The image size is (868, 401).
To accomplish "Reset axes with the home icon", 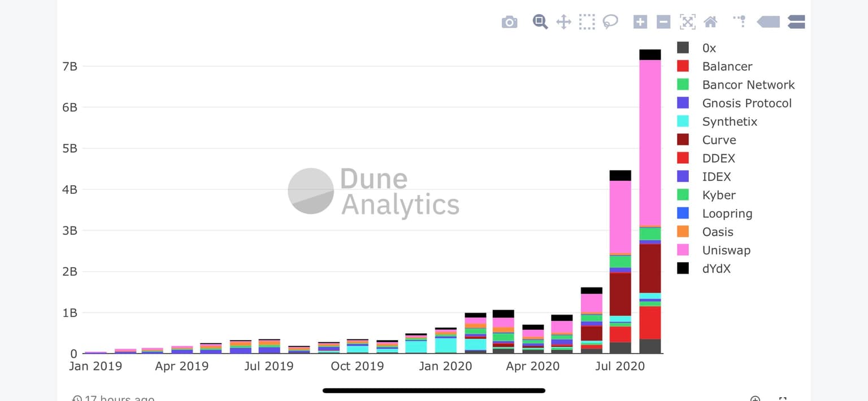I will pos(710,22).
